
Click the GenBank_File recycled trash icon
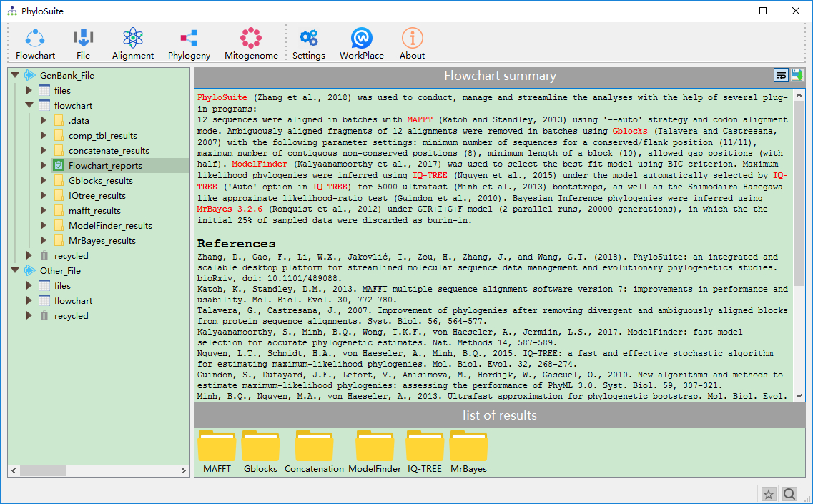[x=44, y=256]
